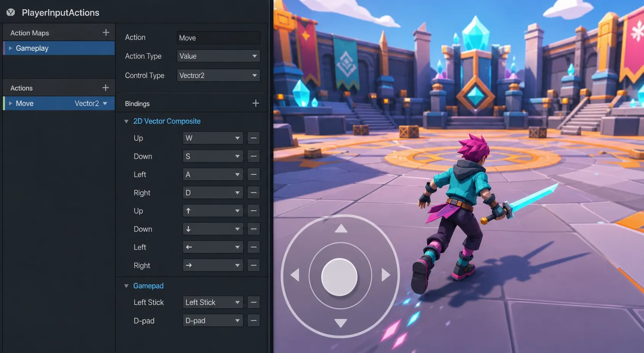
Task: Open the Control Type Vector2 dropdown
Action: pyautogui.click(x=218, y=75)
